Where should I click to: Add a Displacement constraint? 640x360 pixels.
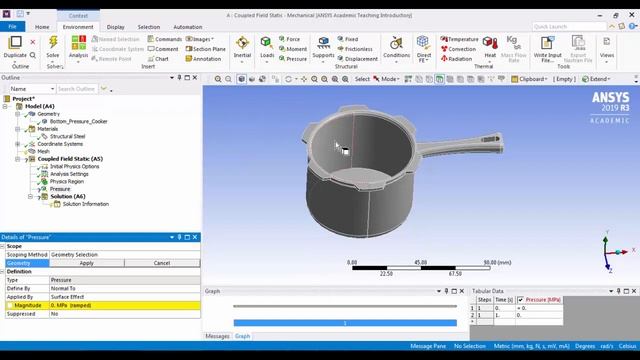coord(358,59)
